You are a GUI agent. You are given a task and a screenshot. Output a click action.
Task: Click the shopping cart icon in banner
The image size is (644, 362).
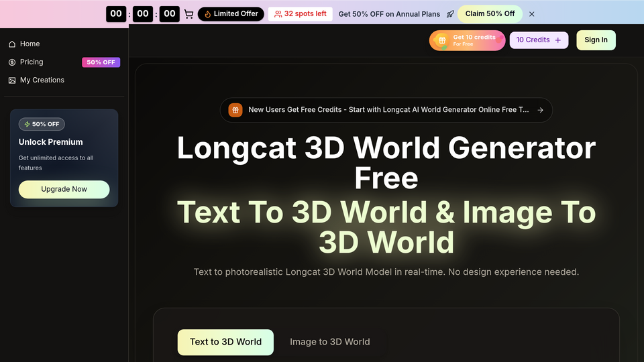coord(189,14)
